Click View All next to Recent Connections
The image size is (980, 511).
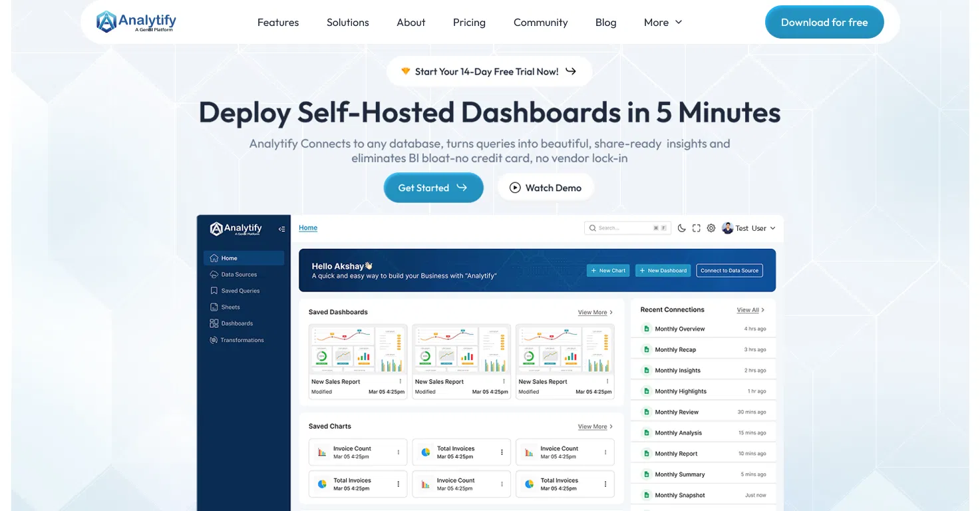749,309
